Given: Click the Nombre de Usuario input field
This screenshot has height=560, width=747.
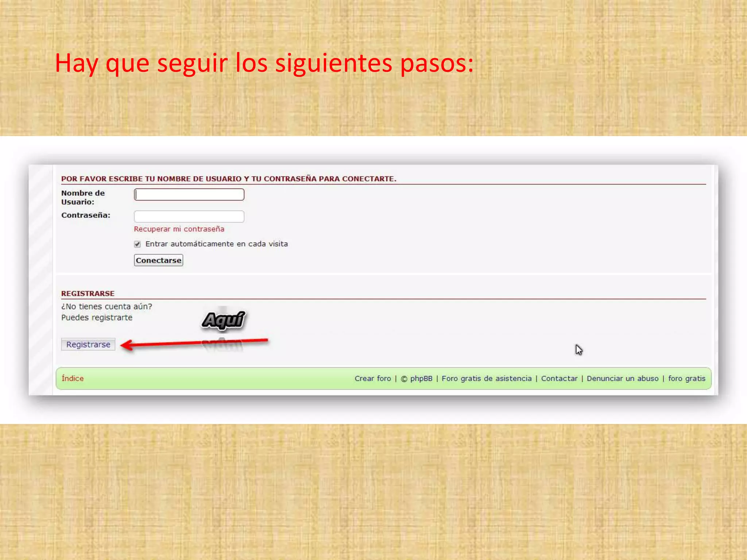Looking at the screenshot, I should pyautogui.click(x=189, y=194).
